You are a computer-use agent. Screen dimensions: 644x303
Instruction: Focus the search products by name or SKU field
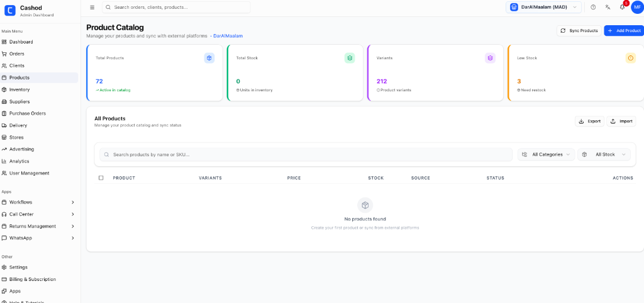pyautogui.click(x=308, y=154)
